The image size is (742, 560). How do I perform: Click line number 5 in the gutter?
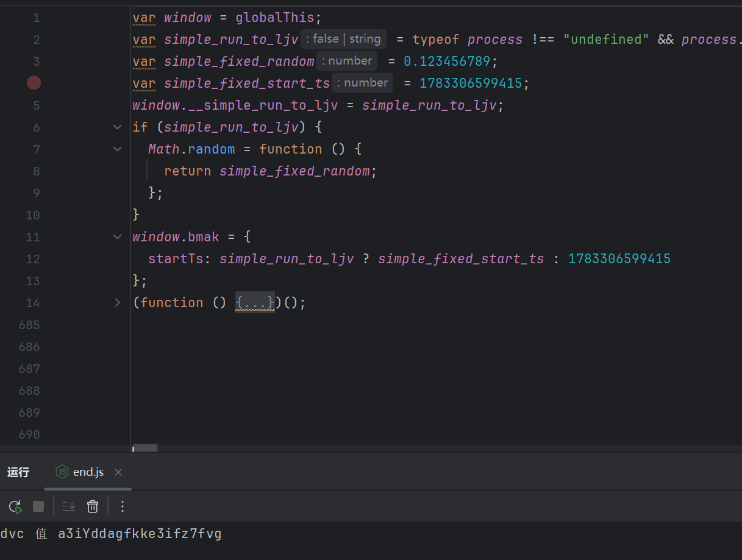37,105
